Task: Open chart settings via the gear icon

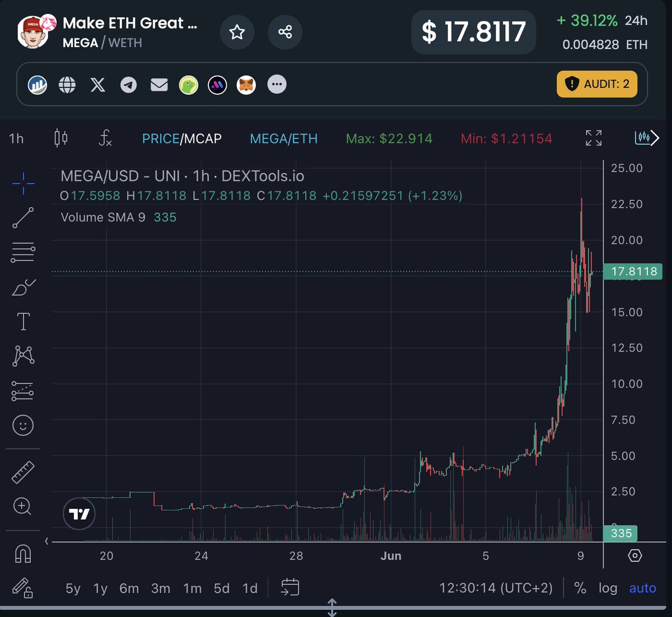Action: pos(634,555)
